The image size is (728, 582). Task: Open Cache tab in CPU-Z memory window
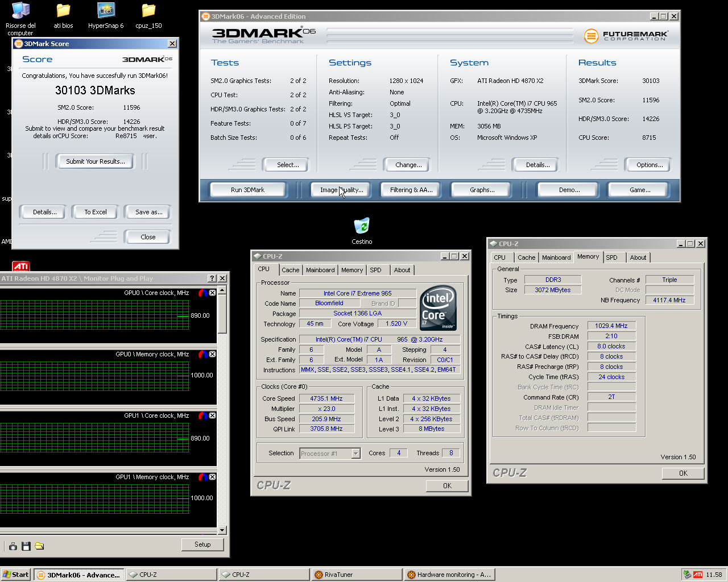[526, 257]
